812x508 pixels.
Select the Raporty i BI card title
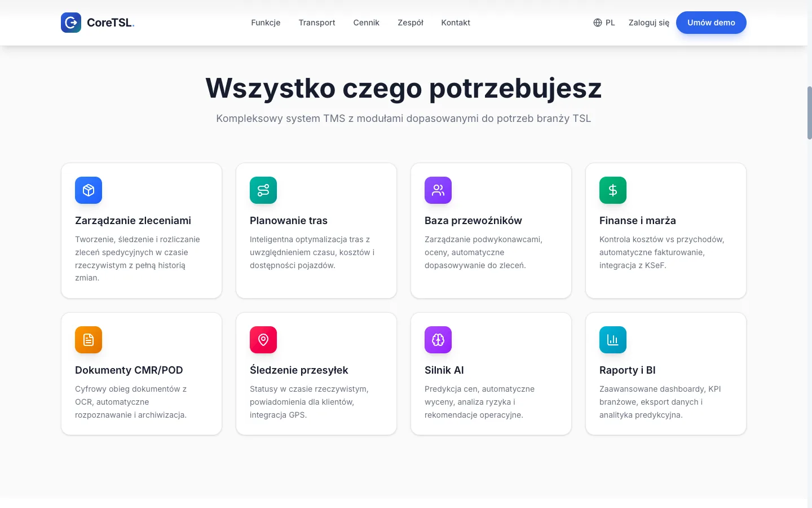(x=628, y=370)
